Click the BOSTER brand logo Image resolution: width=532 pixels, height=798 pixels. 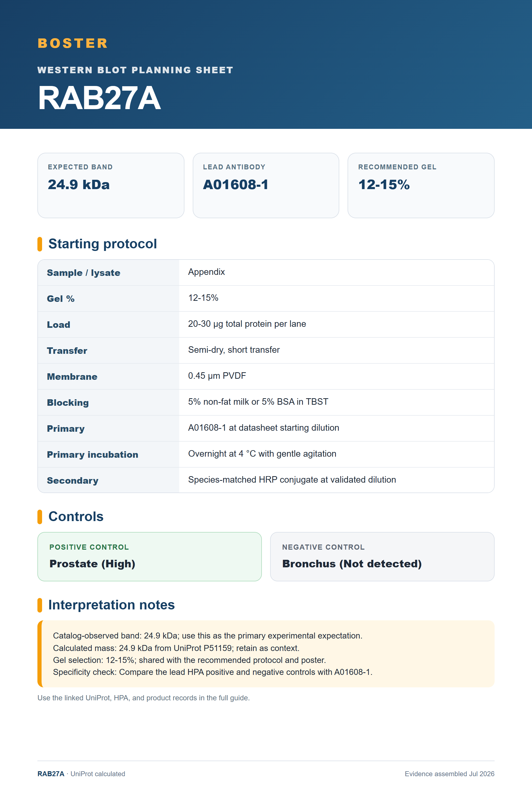73,43
